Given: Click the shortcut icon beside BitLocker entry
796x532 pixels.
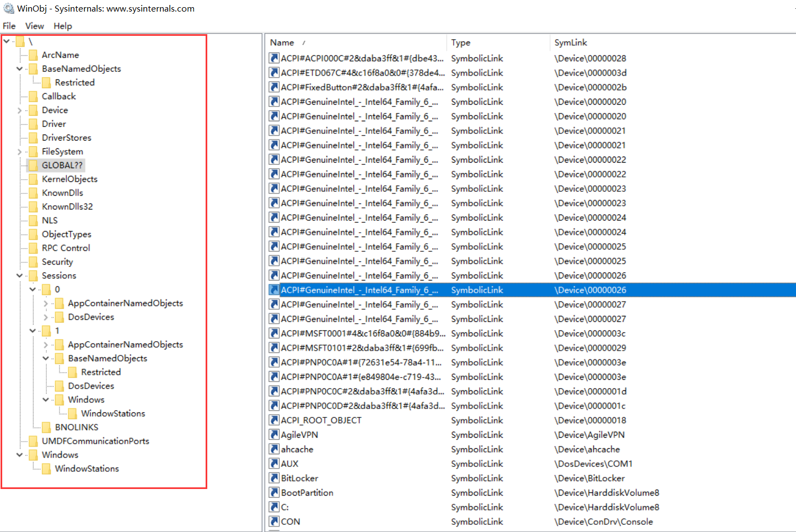Looking at the screenshot, I should coord(274,478).
